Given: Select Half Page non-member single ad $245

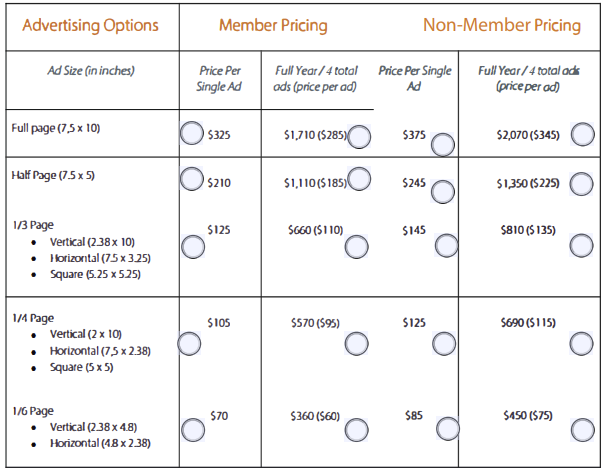Looking at the screenshot, I should point(444,191).
